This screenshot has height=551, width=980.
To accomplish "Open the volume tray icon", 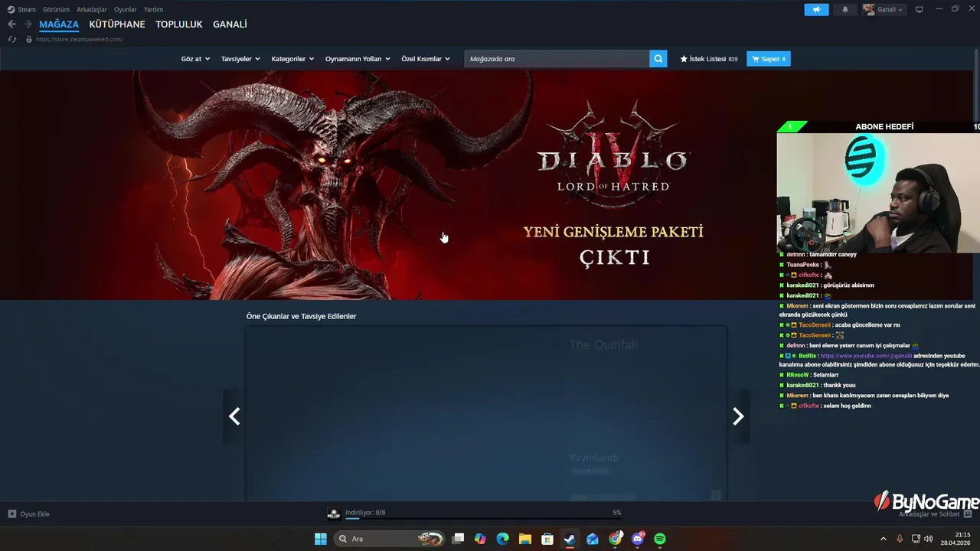I will (929, 539).
